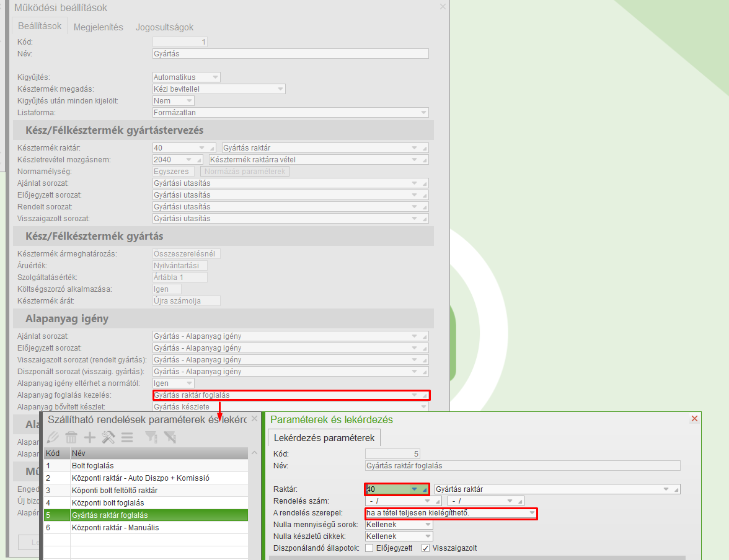Close the Szállítható rendelések list window
Image resolution: width=729 pixels, height=560 pixels.
click(254, 419)
